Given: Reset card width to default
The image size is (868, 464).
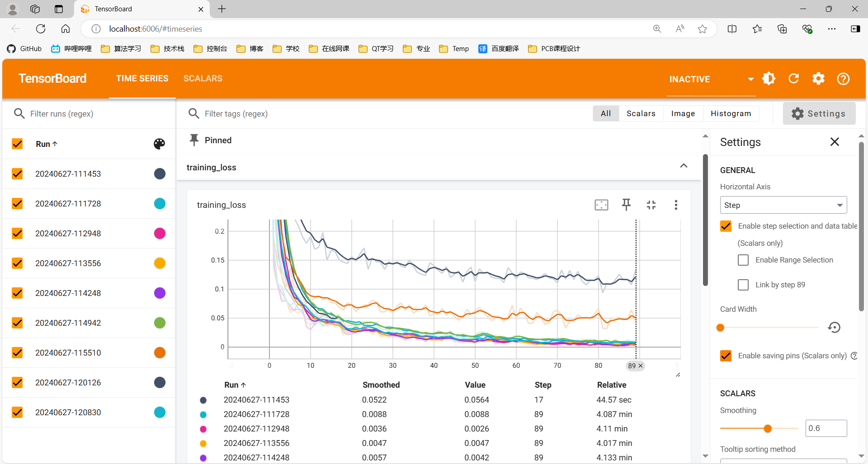Looking at the screenshot, I should 834,327.
